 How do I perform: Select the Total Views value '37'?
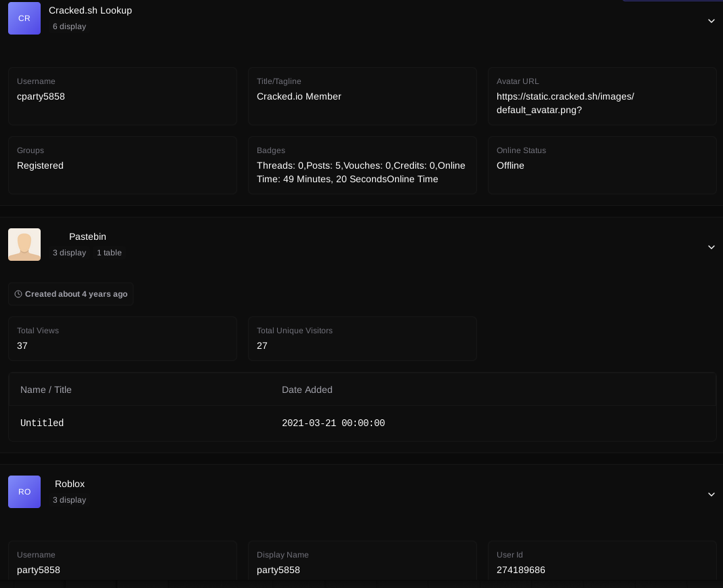[x=22, y=345]
